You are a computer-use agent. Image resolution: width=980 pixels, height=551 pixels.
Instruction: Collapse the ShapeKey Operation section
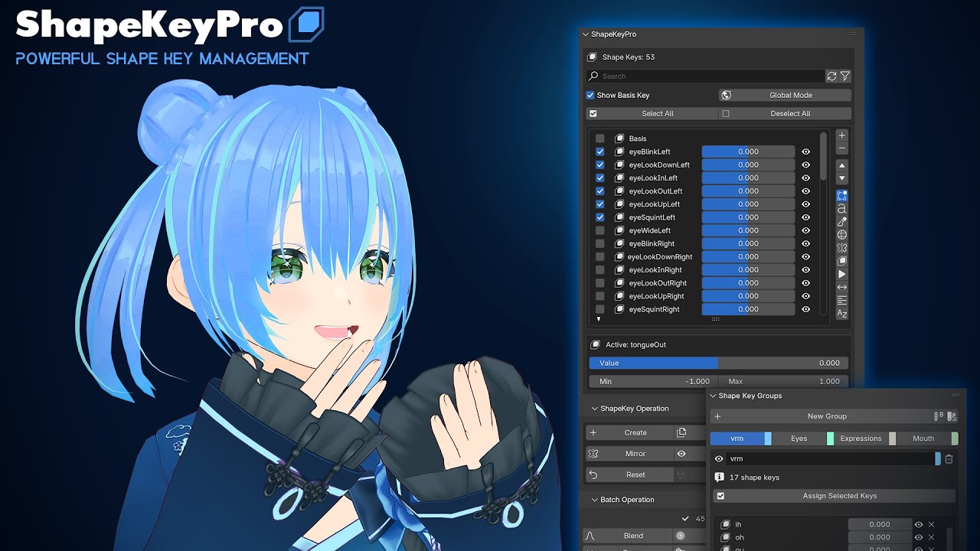[x=595, y=409]
